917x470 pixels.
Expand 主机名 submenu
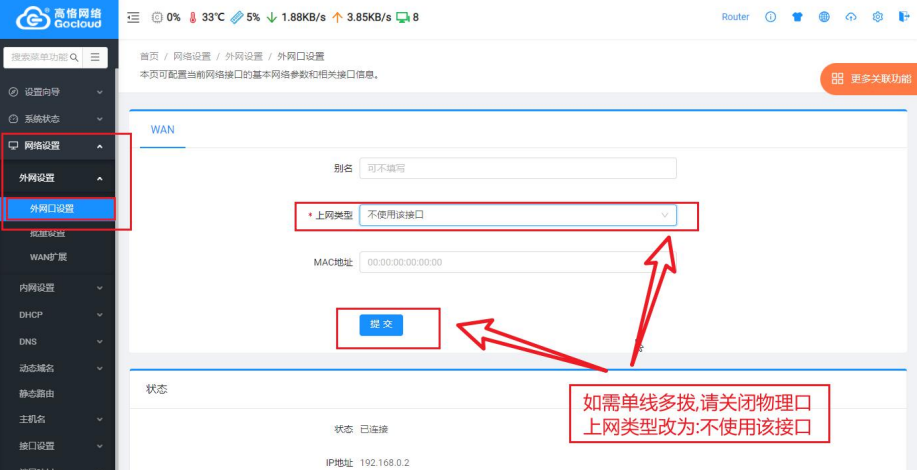pyautogui.click(x=57, y=420)
